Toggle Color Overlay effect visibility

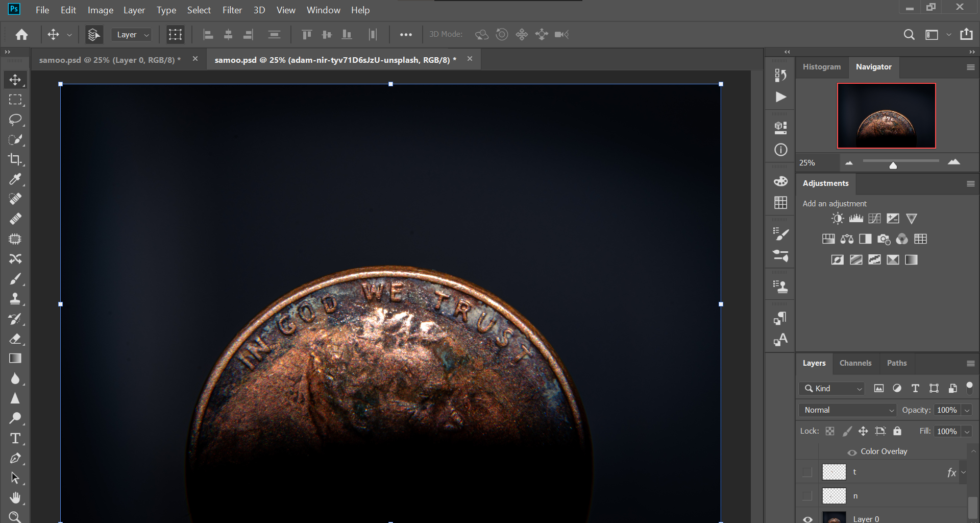click(x=852, y=452)
